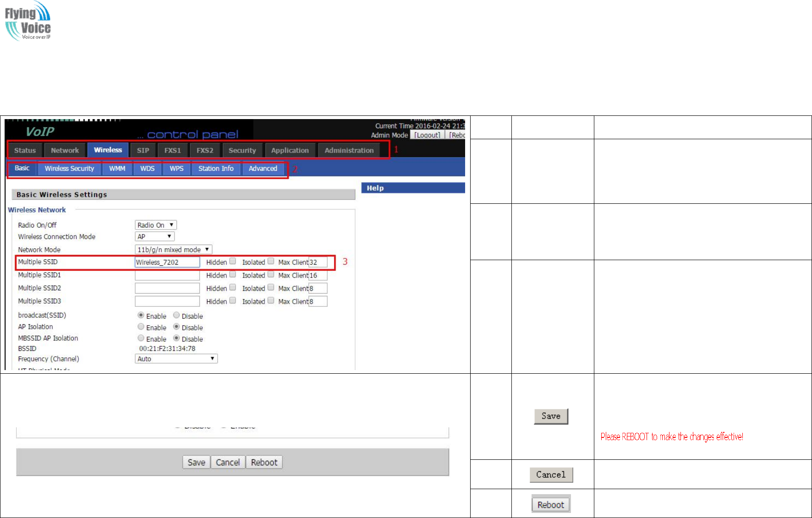View the Station Info sub-tab
This screenshot has height=518, width=812.
pos(216,169)
